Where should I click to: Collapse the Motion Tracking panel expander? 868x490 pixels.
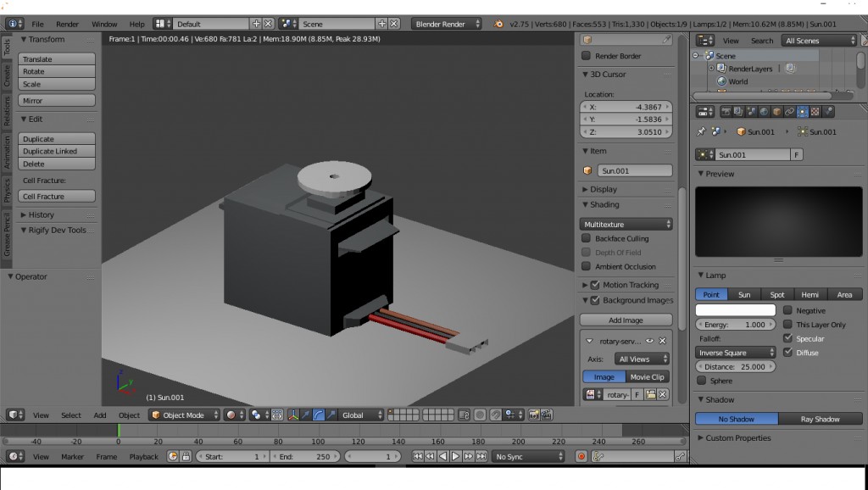point(583,285)
